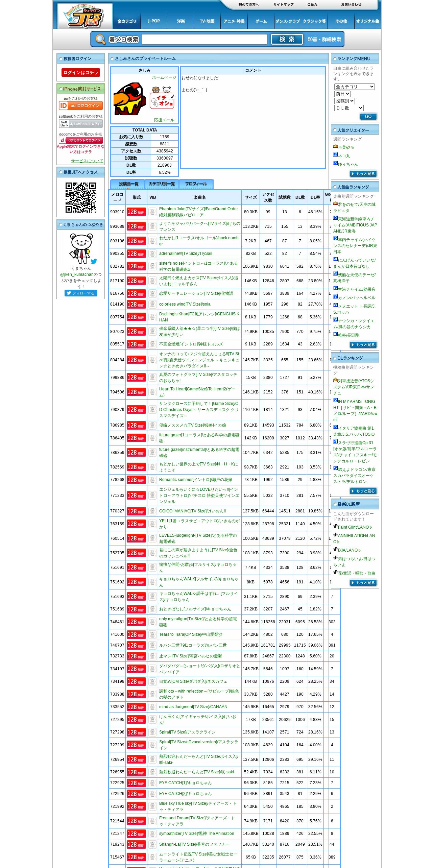The image size is (434, 868).
Task: Open the 全カテゴリ ranking dropdown
Action: click(x=354, y=87)
